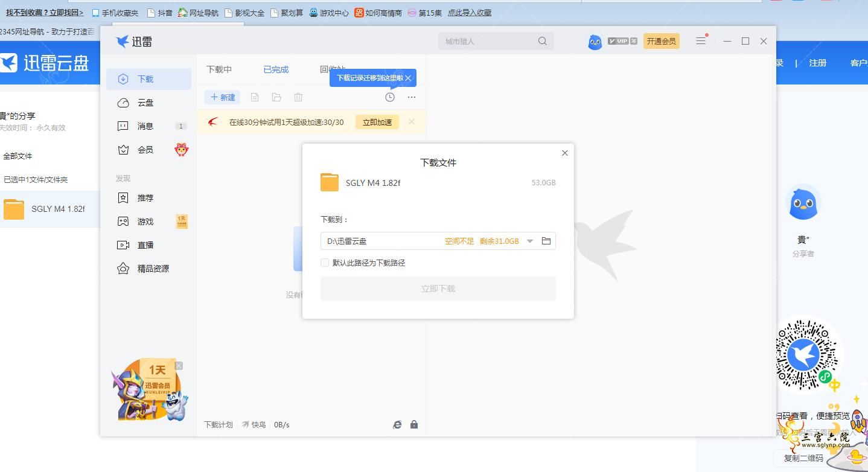Browse for download folder using folder icon
This screenshot has height=472, width=868.
[546, 241]
